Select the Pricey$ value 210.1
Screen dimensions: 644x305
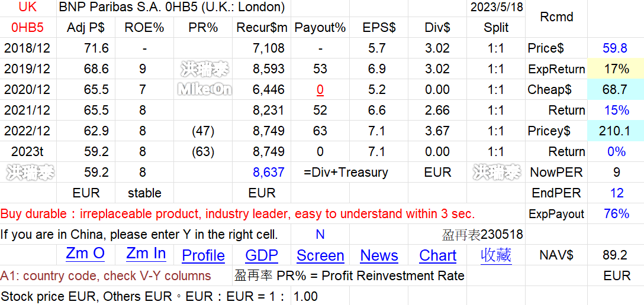point(615,131)
